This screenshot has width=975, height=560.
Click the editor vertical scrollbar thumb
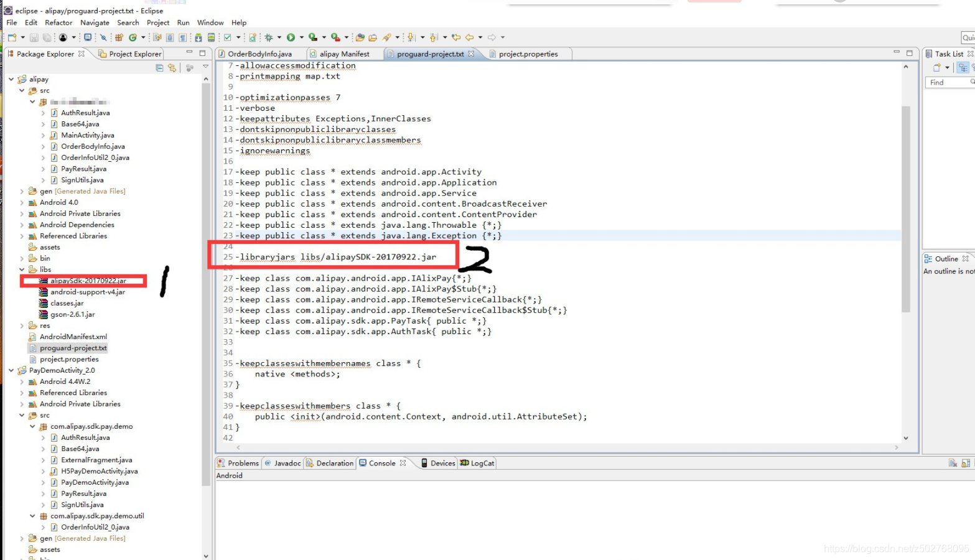(905, 208)
